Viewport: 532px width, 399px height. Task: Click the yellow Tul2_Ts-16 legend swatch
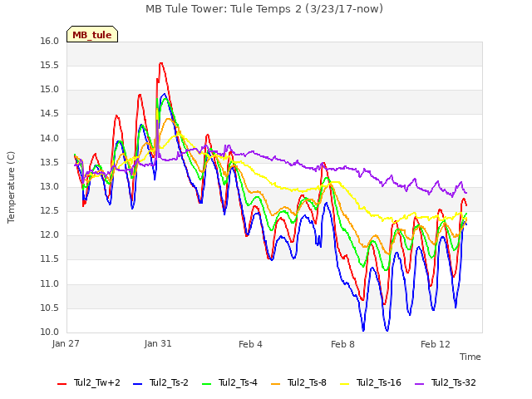pyautogui.click(x=344, y=384)
